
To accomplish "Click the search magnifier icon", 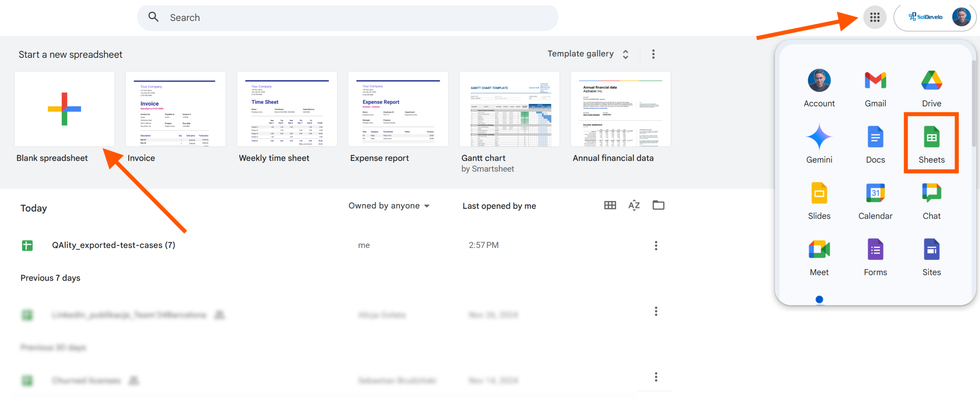I will (153, 17).
